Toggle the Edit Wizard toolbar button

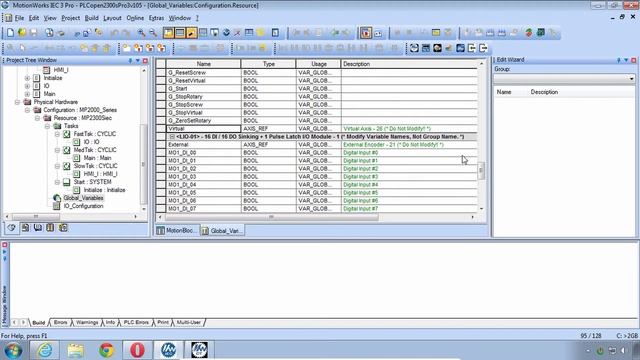coord(191,33)
